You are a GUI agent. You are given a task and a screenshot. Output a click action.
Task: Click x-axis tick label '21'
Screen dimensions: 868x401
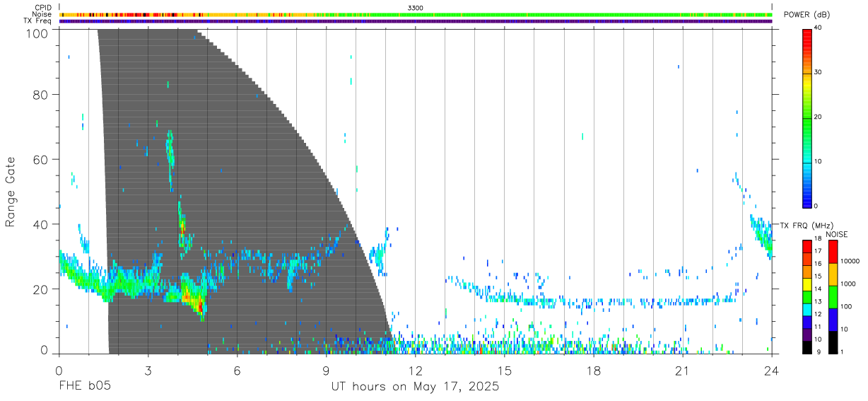(x=683, y=370)
